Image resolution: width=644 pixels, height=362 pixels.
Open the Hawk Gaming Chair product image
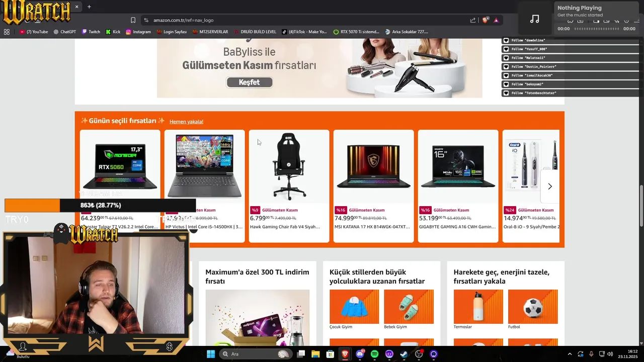[x=289, y=166]
